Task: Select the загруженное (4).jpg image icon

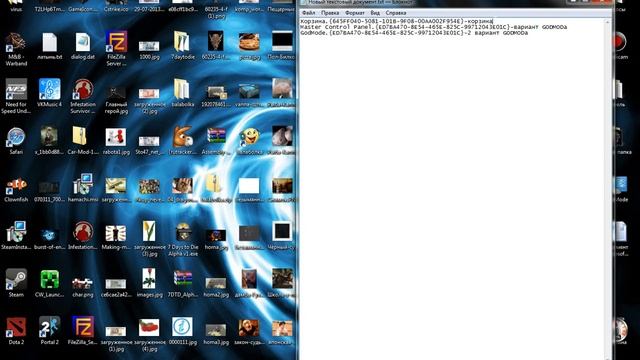Action: coord(149,335)
